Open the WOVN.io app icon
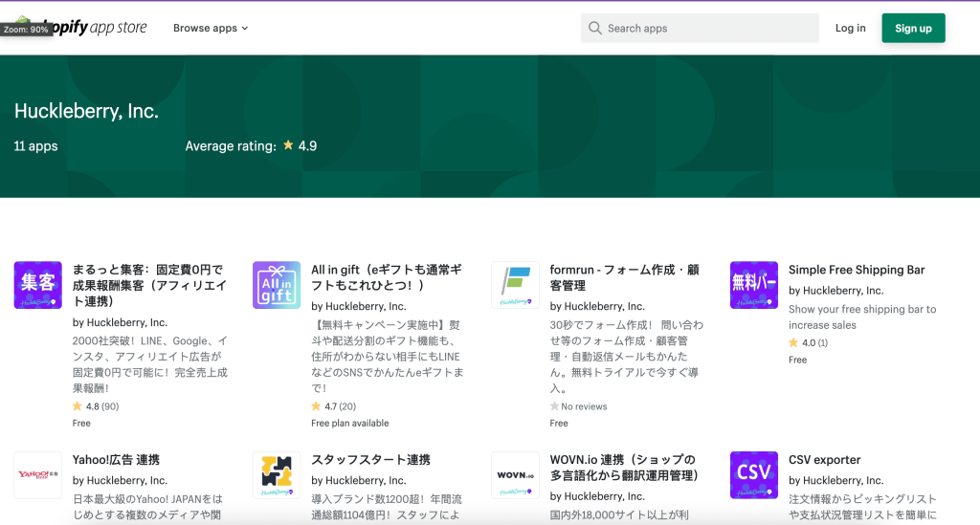This screenshot has width=980, height=525. (516, 475)
